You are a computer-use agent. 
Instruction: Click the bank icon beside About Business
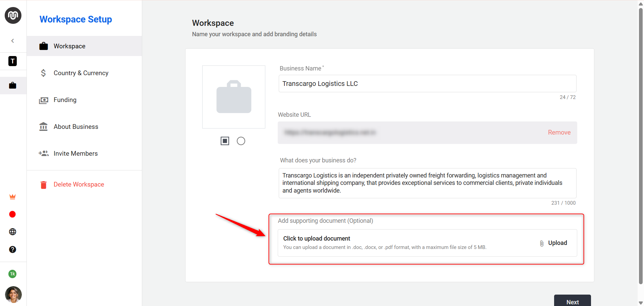coord(43,126)
